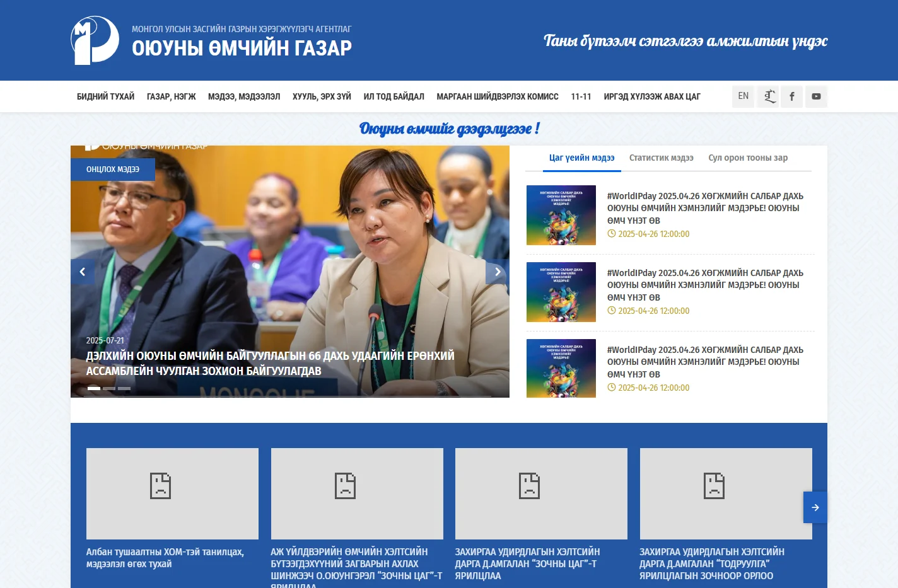Go to next slide arrow
Viewport: 898px width, 588px height.
point(498,272)
